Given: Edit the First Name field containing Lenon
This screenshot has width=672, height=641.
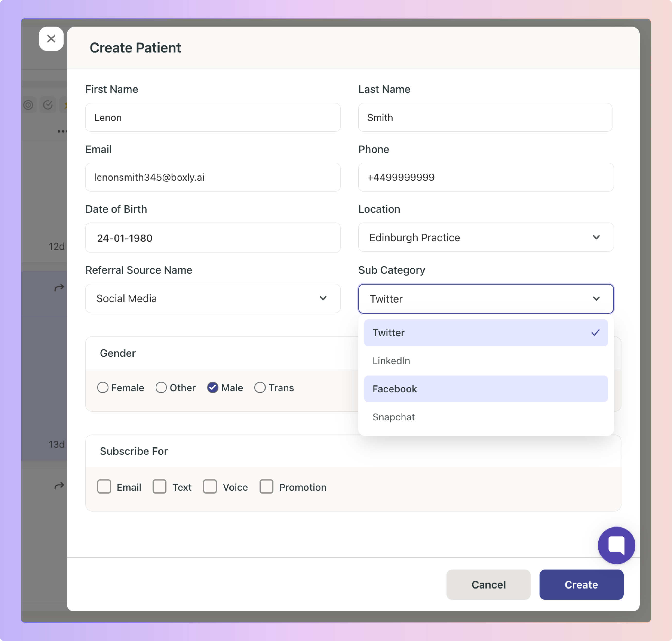Looking at the screenshot, I should pos(213,118).
